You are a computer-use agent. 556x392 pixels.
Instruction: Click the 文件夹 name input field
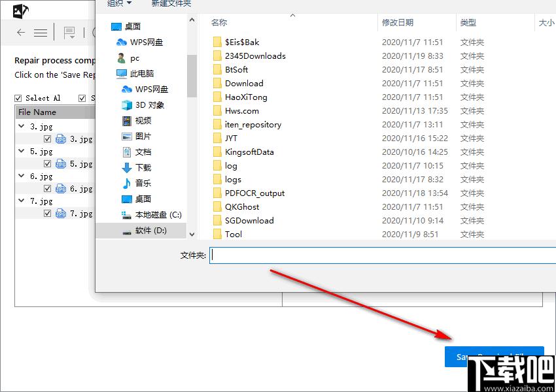click(383, 255)
